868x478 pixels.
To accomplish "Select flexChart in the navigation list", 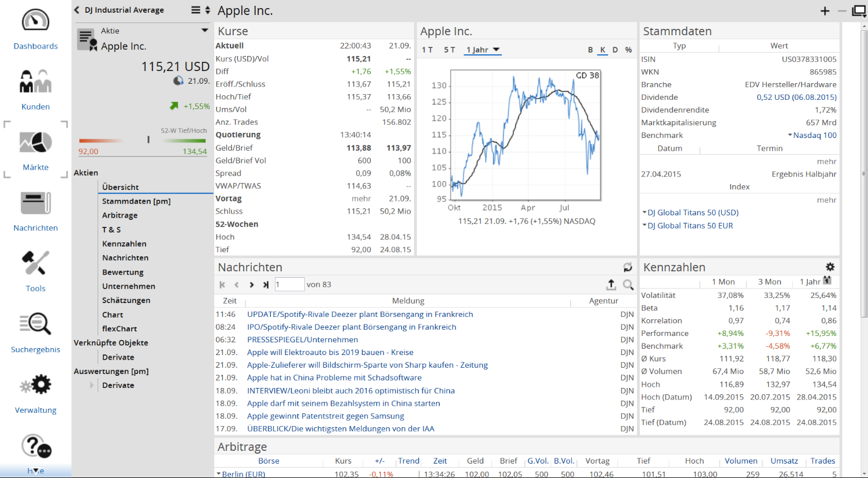I will pyautogui.click(x=120, y=328).
